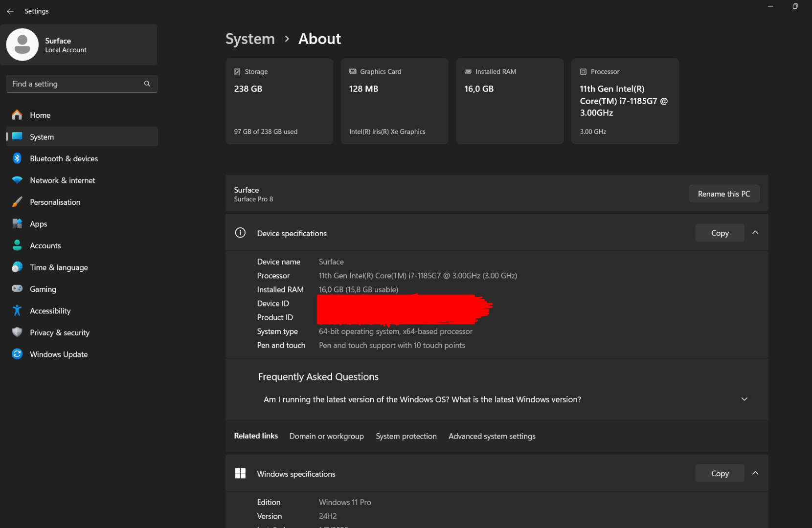
Task: Click 'Pen and touch support' value
Action: click(392, 345)
